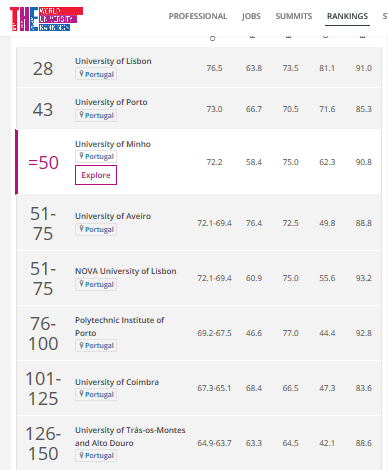Open University of Minho link
The image size is (388, 470).
pos(113,144)
